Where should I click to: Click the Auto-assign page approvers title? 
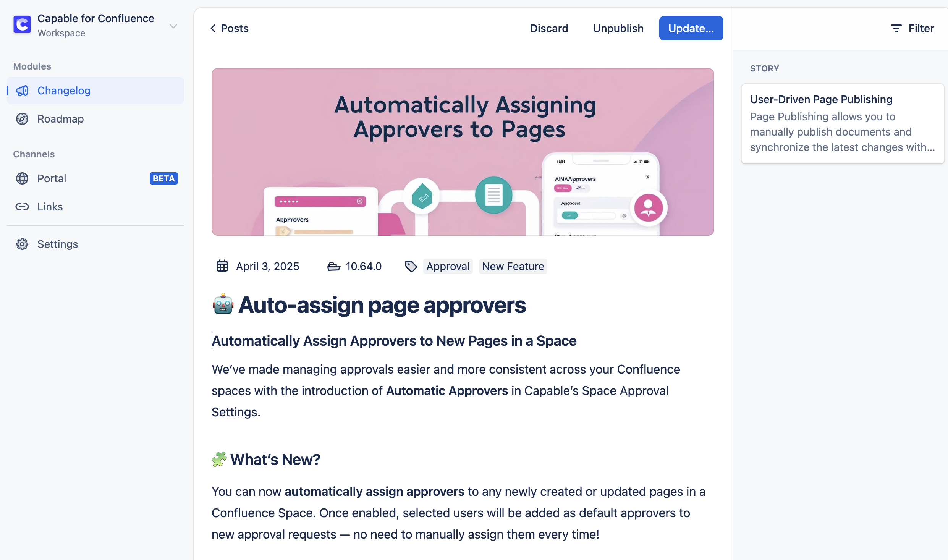(382, 305)
